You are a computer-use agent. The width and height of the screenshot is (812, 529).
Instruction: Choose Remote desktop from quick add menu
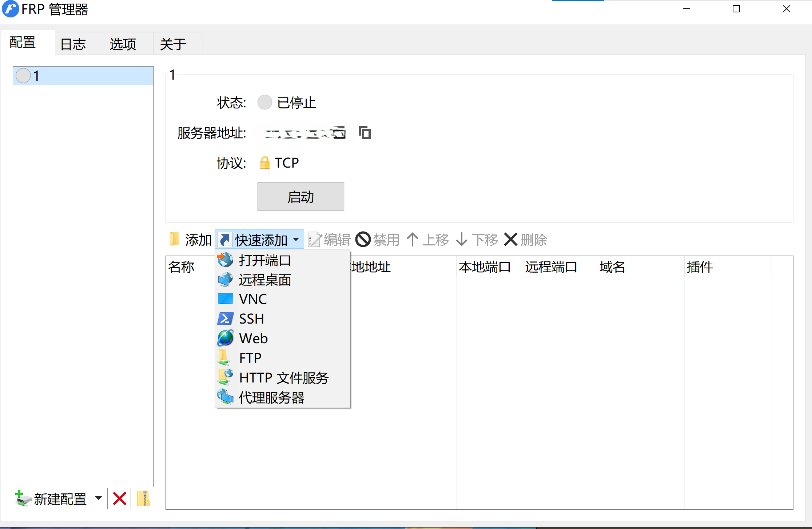[x=265, y=280]
